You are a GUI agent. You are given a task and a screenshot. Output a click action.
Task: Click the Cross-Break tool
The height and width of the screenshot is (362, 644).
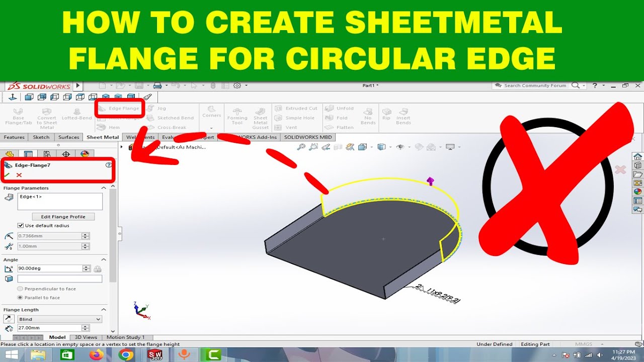(167, 127)
